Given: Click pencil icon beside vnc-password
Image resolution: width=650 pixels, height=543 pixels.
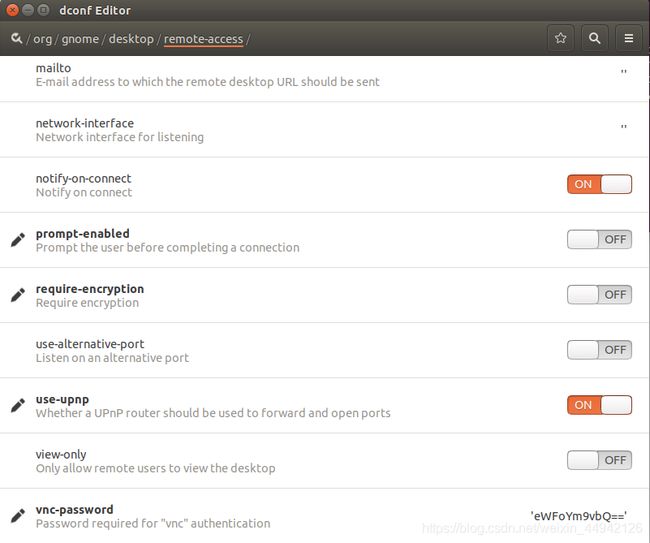Looking at the screenshot, I should [x=18, y=516].
